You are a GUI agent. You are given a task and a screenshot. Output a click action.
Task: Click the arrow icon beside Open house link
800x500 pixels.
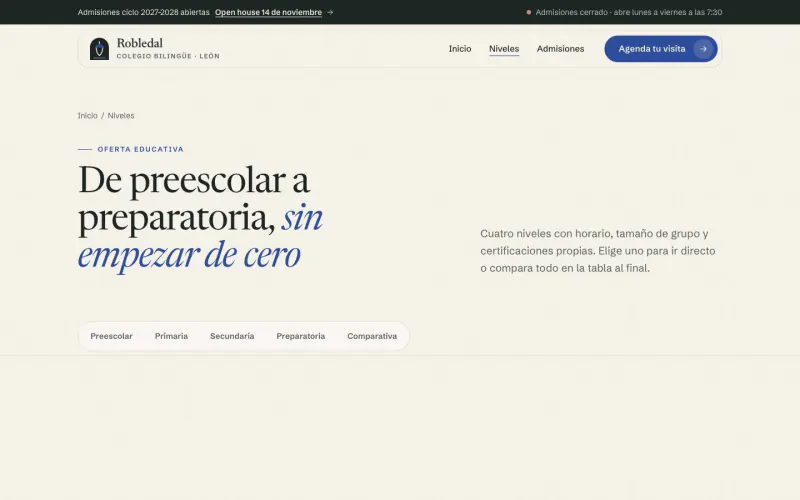click(x=330, y=12)
